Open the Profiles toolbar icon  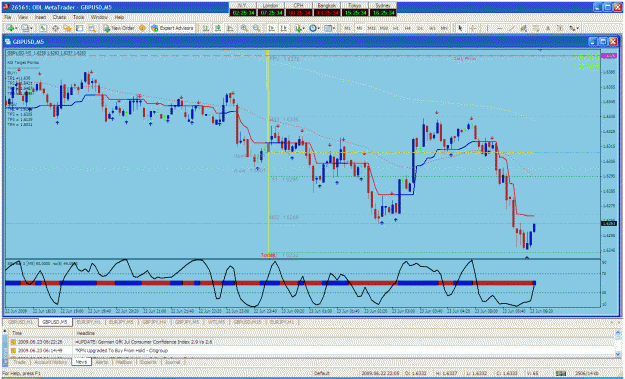pos(26,28)
